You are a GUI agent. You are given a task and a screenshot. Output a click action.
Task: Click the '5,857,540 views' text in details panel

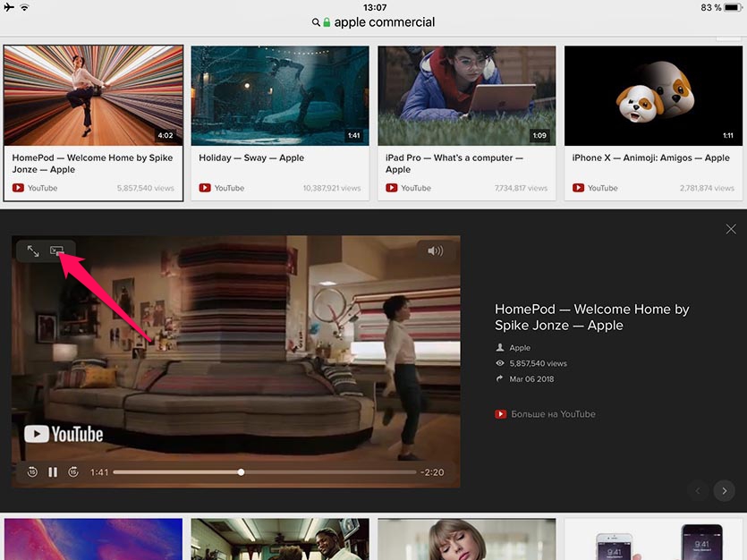(538, 363)
